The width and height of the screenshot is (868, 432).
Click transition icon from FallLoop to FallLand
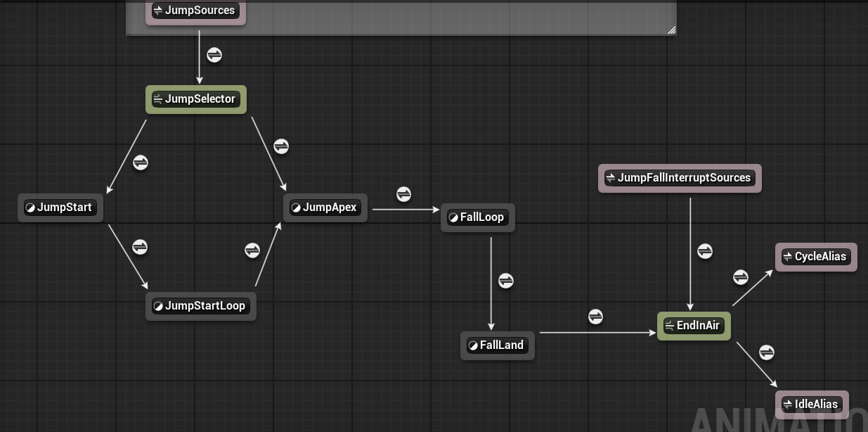click(x=505, y=281)
